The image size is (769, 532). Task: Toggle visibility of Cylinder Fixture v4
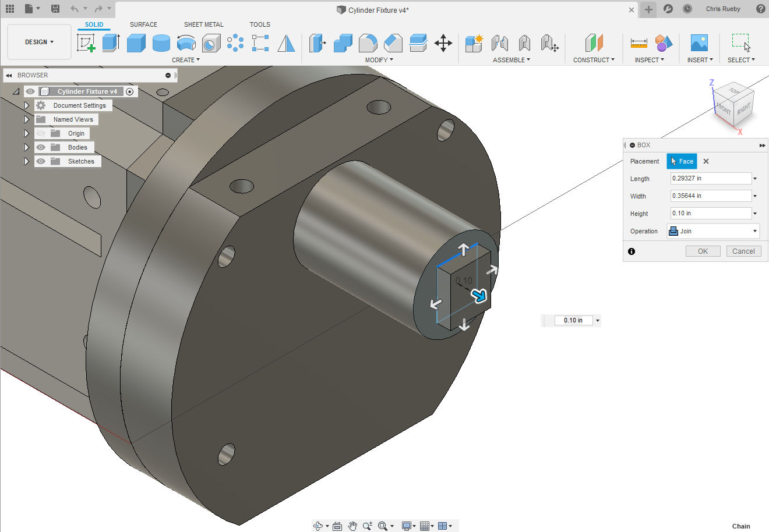[x=30, y=91]
